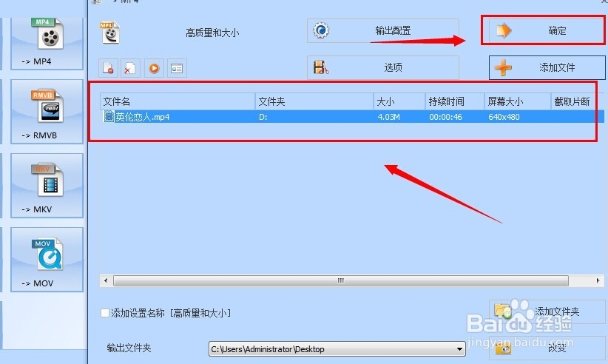Select the -> MP4 format in sidebar
The height and width of the screenshot is (364, 608).
[47, 43]
